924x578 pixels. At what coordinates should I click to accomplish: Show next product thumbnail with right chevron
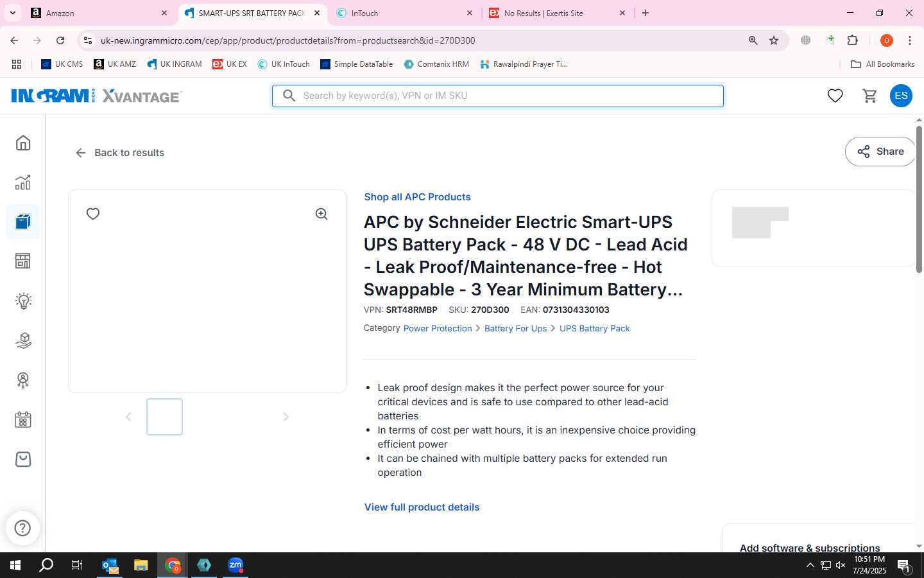(286, 417)
